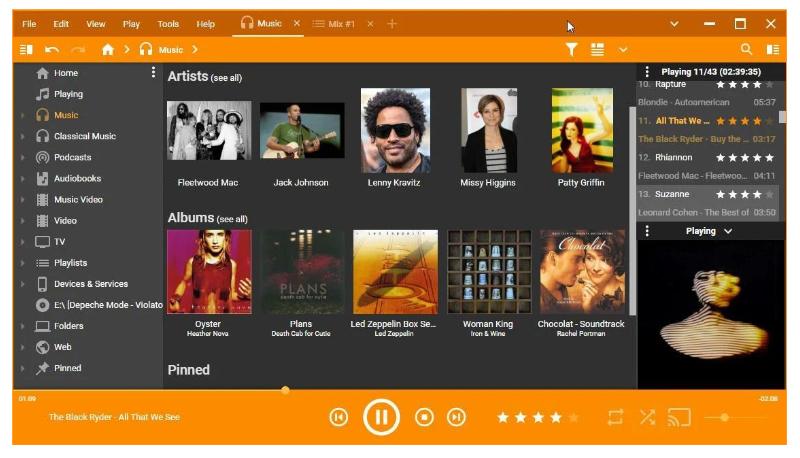Toggle the left panel layout icon

coord(26,49)
